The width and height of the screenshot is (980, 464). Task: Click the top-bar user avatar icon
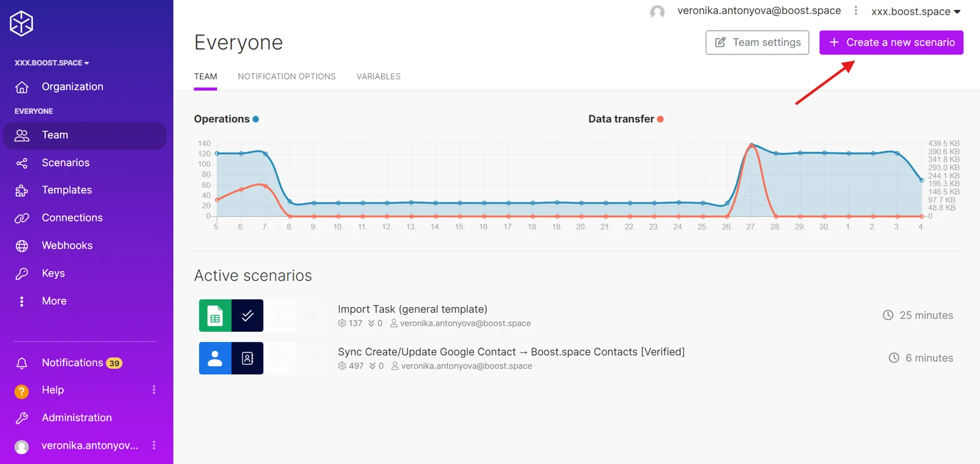coord(657,12)
